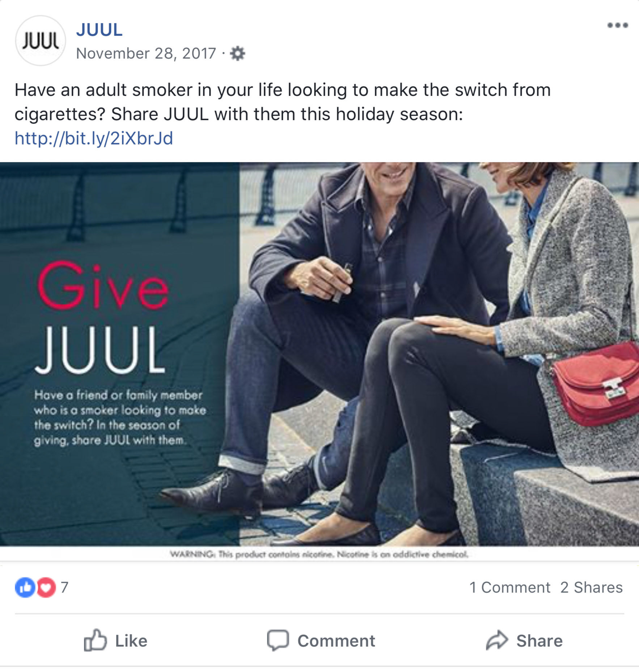
Task: Open the bit.ly/2iXbrJd link
Action: click(94, 138)
